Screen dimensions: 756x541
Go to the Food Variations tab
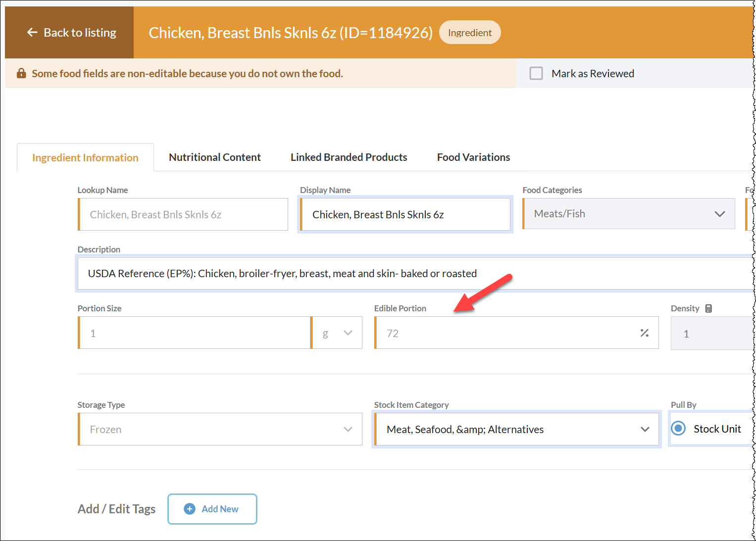473,157
